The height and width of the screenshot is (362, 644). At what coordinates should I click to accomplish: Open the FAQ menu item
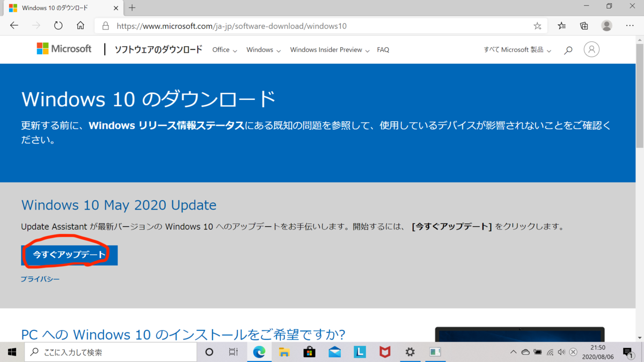383,50
